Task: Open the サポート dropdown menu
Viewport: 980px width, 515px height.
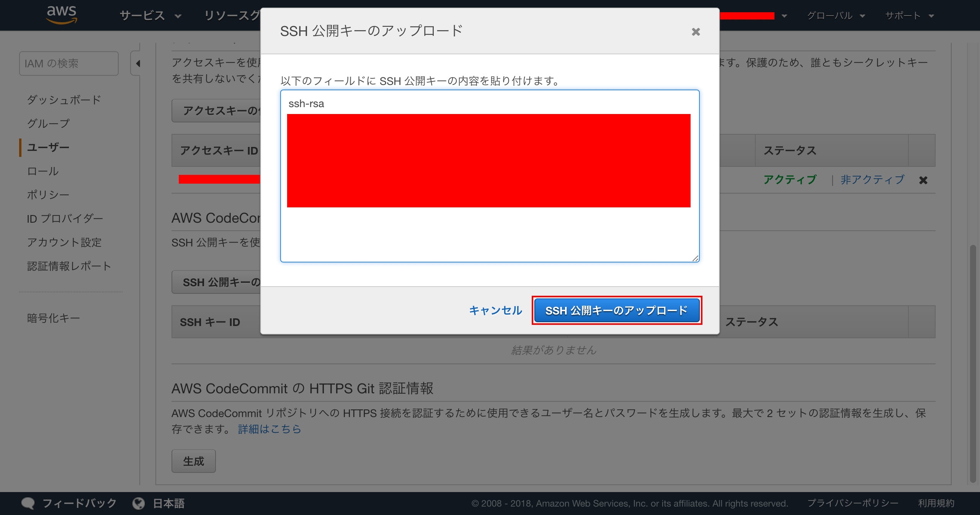Action: point(910,16)
